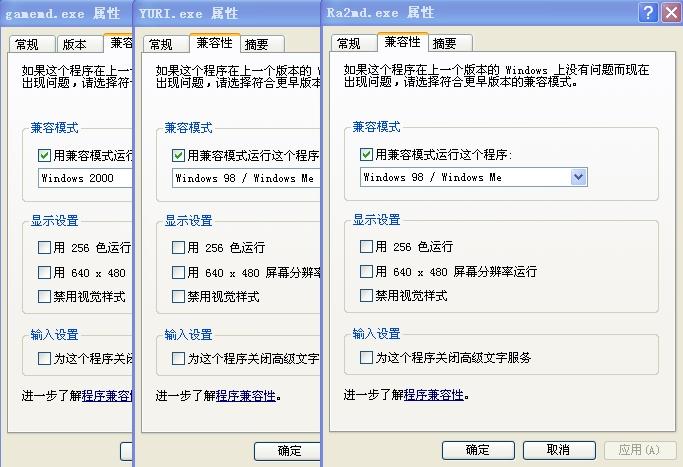Click 输入设置 group label in Ra2md.exe window
The image size is (683, 467).
[376, 334]
